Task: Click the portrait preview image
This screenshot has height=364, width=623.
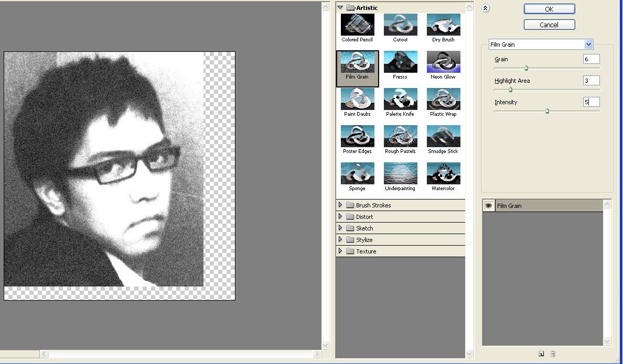Action: pyautogui.click(x=104, y=169)
